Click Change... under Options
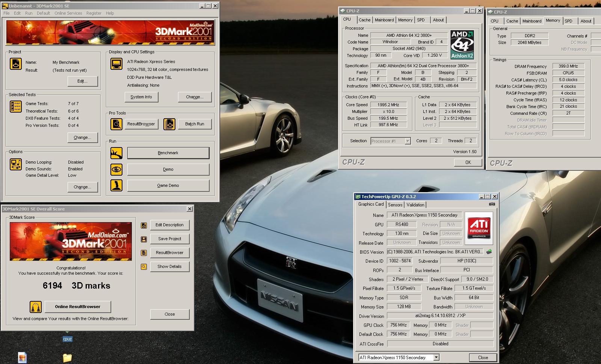 (x=83, y=187)
